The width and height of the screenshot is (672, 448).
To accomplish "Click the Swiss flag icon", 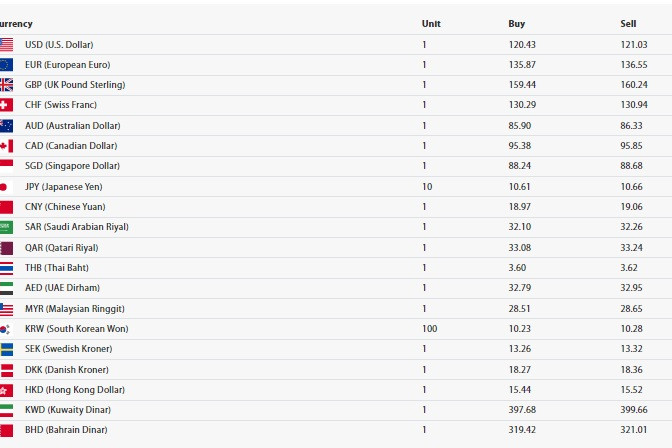I will pos(6,105).
